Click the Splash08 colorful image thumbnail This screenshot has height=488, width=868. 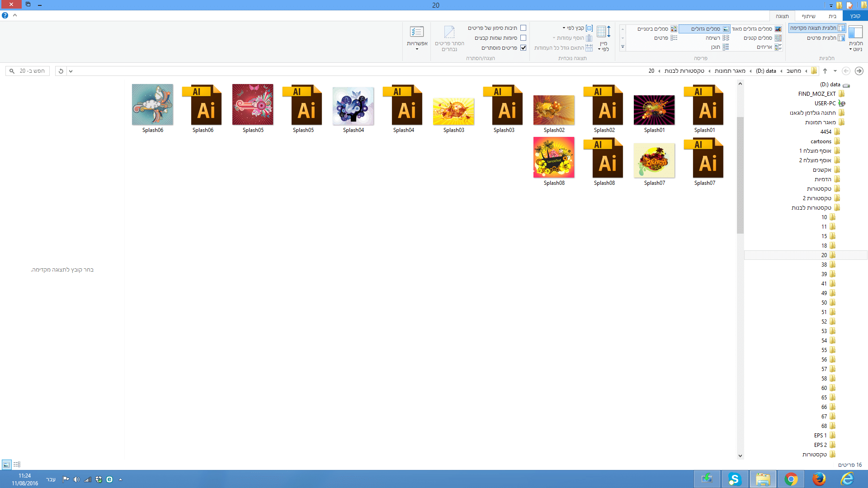pos(554,158)
